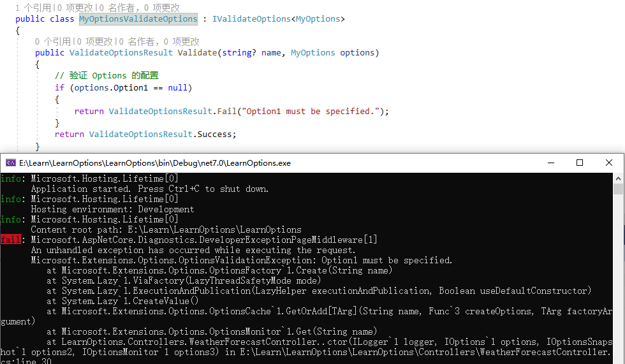Click the OptionsMonitor Get stack trace line
Screen dimensions: 625x364
(x=212, y=331)
